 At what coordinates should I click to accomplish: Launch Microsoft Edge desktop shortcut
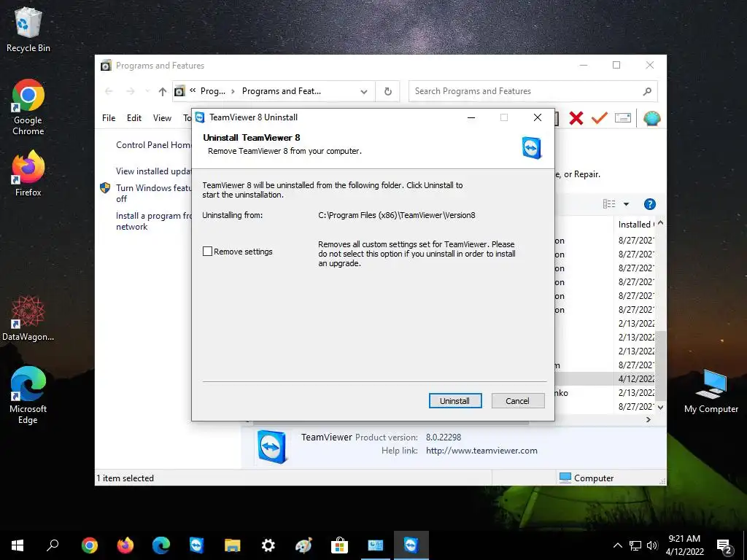click(28, 395)
